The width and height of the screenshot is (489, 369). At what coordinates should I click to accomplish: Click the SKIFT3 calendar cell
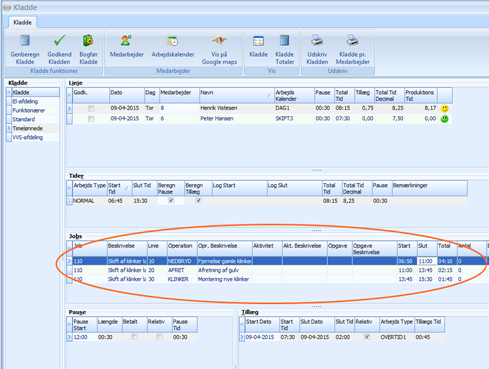294,119
